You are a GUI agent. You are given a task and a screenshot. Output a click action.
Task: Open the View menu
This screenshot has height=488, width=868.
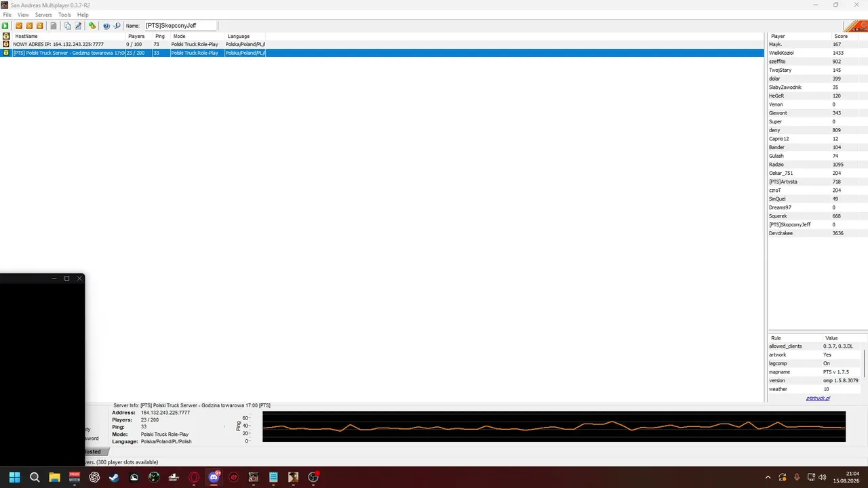tap(23, 15)
